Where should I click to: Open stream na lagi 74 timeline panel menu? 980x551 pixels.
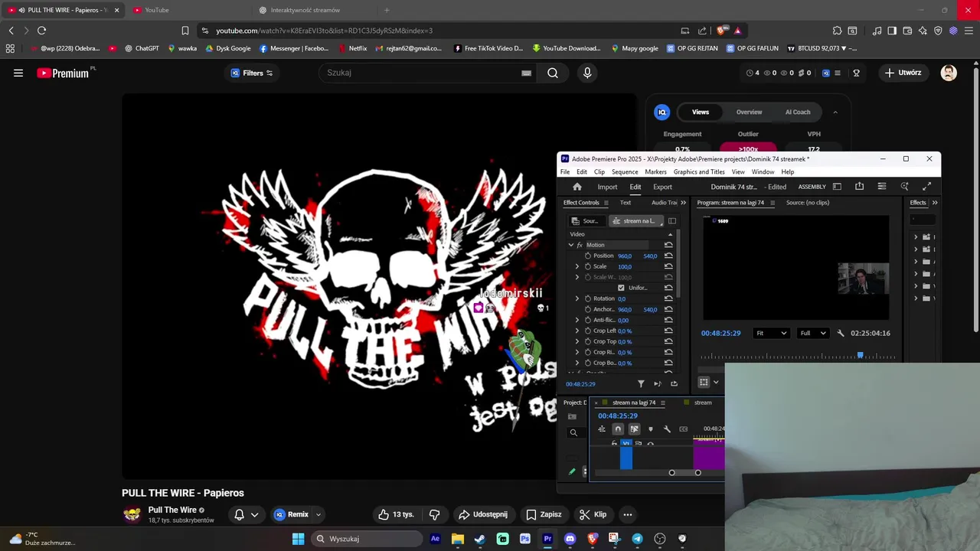662,403
